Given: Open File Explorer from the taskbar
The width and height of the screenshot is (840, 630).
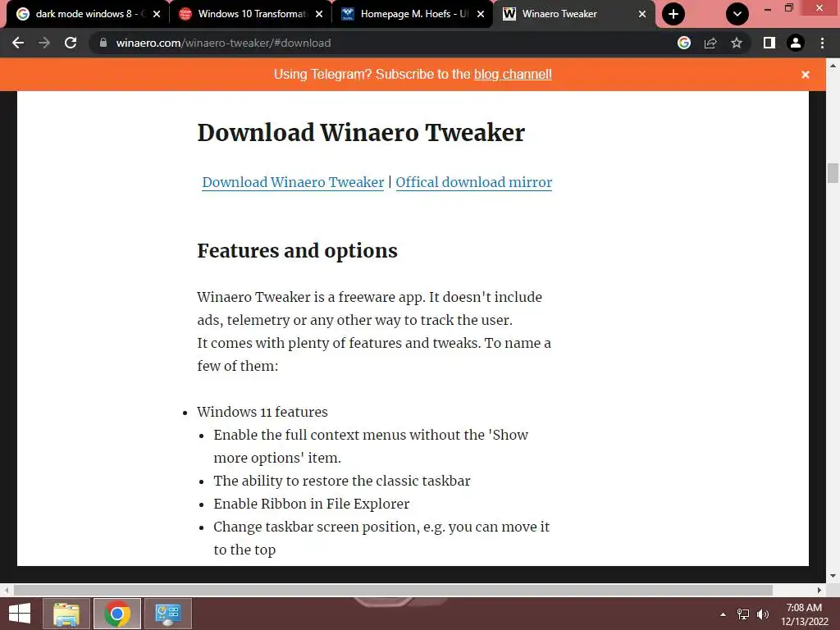Looking at the screenshot, I should 66,614.
